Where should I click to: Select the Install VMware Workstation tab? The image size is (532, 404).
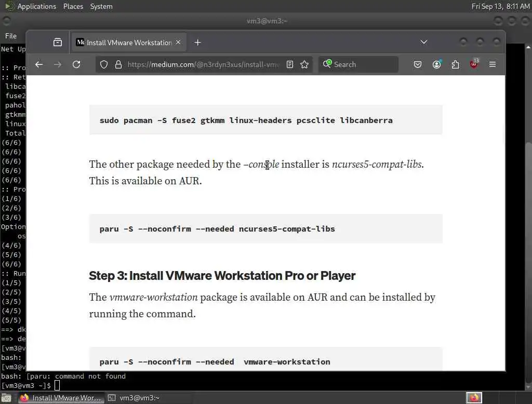(128, 43)
